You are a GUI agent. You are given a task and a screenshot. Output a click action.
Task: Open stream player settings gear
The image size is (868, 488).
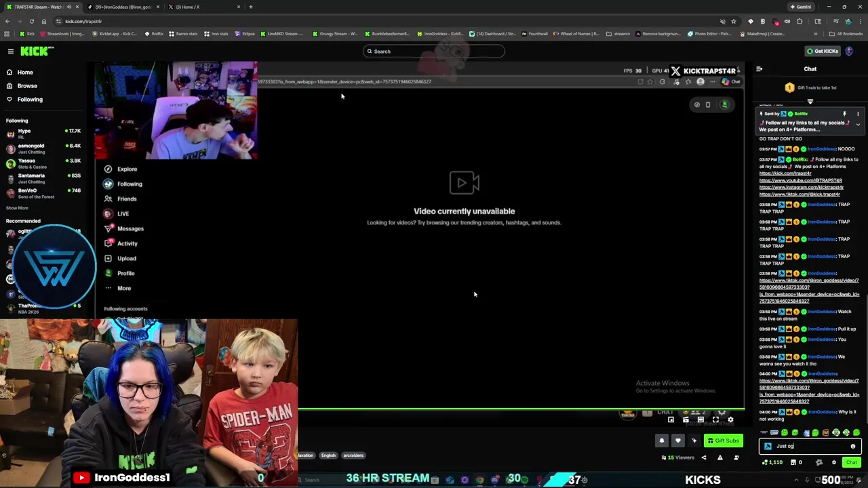click(730, 420)
